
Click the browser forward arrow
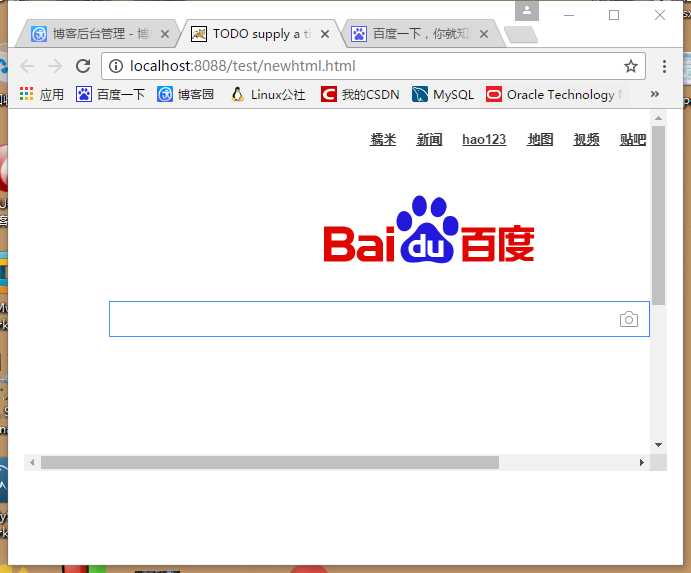55,66
